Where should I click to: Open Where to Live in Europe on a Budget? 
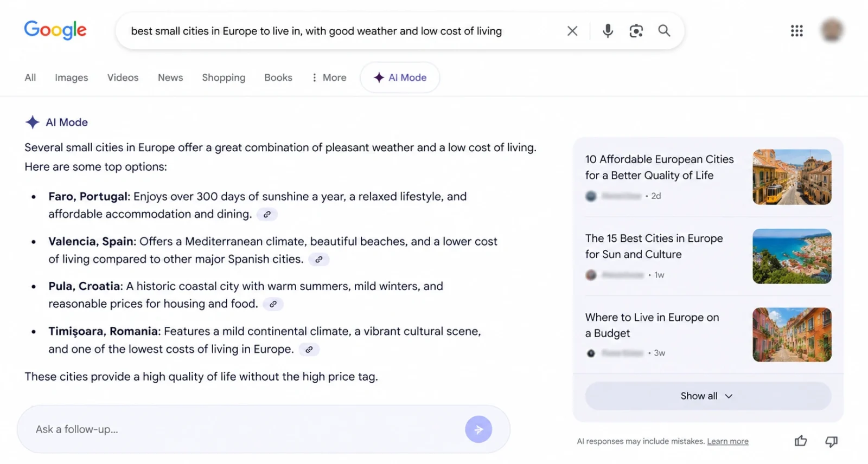coord(652,325)
